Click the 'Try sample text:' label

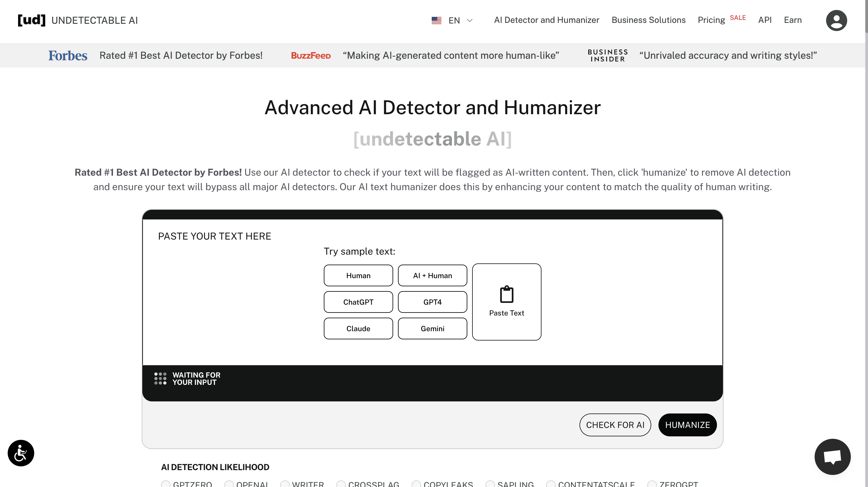click(x=360, y=251)
